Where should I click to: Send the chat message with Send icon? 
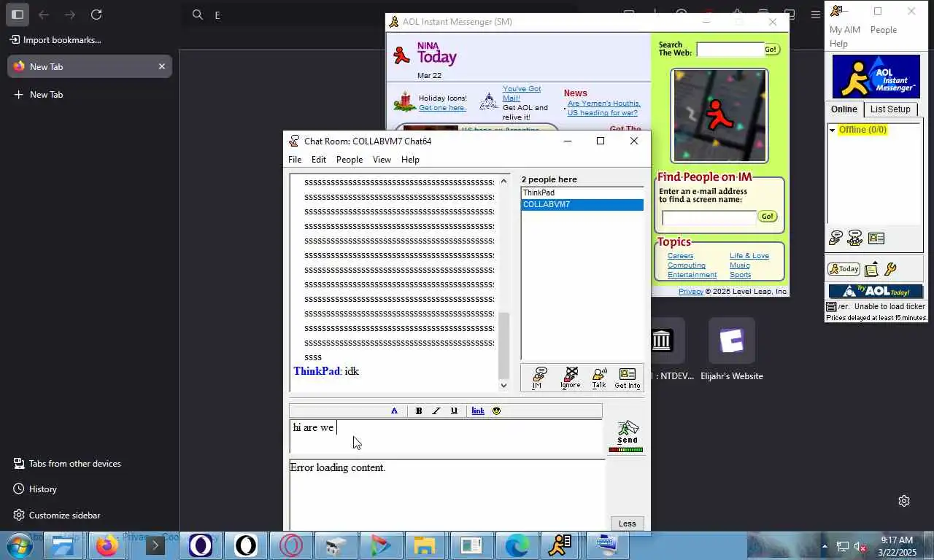click(627, 433)
